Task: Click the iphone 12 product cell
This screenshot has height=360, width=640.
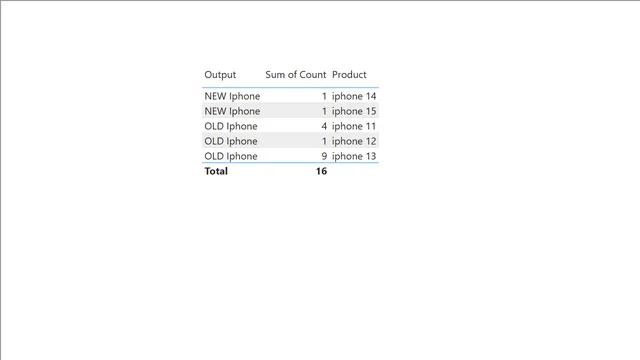Action: 354,141
